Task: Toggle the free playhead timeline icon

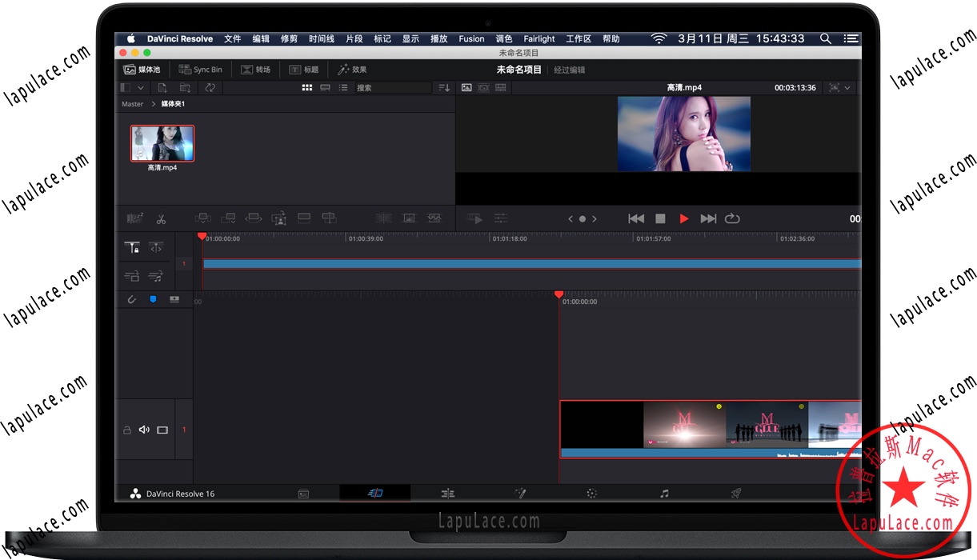Action: [x=156, y=248]
